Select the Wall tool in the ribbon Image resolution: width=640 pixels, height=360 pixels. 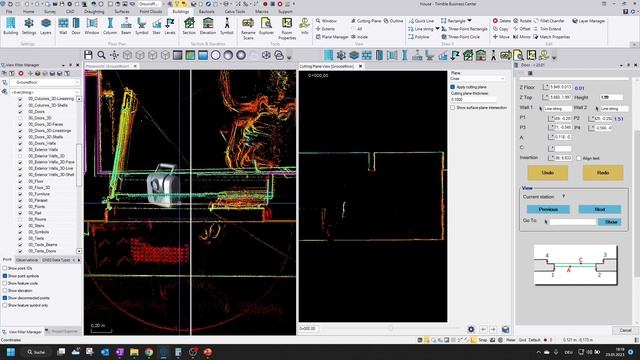coord(63,26)
